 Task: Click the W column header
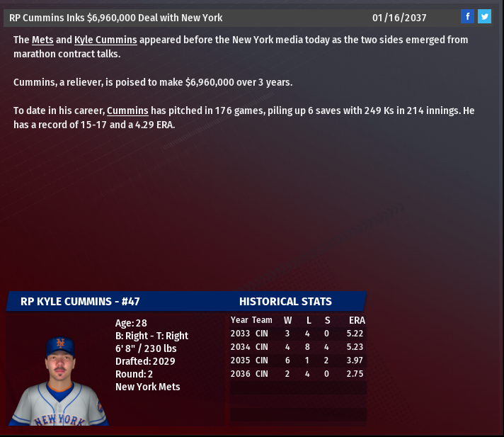point(287,320)
